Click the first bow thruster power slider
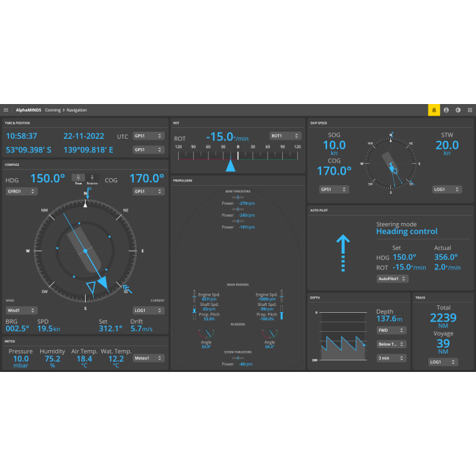Viewport: 476px width, 476px height. click(x=237, y=198)
